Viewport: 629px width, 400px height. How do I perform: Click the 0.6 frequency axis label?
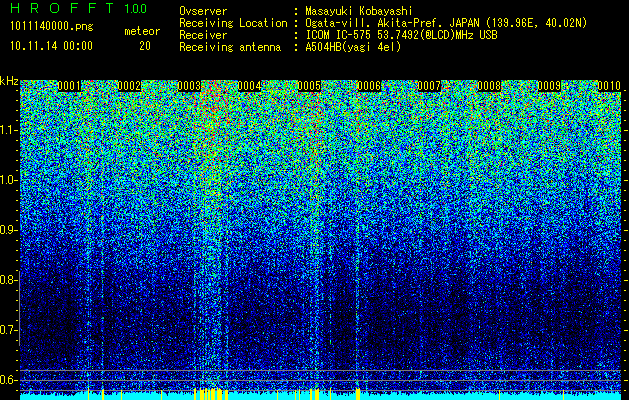[x=8, y=380]
